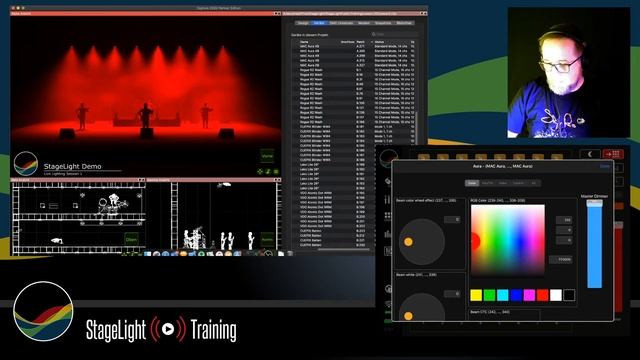This screenshot has width=640, height=360.
Task: Click the hex color field showing FF0000
Action: 560,260
